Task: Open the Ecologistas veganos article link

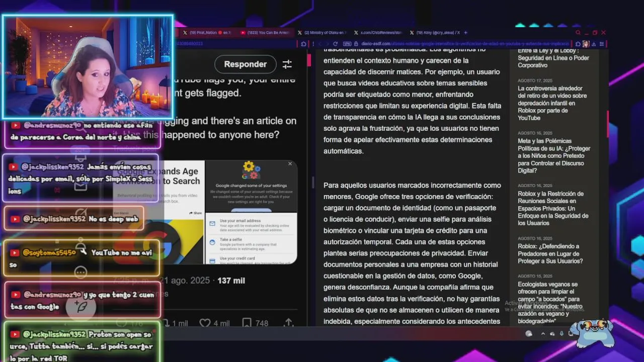Action: point(550,303)
